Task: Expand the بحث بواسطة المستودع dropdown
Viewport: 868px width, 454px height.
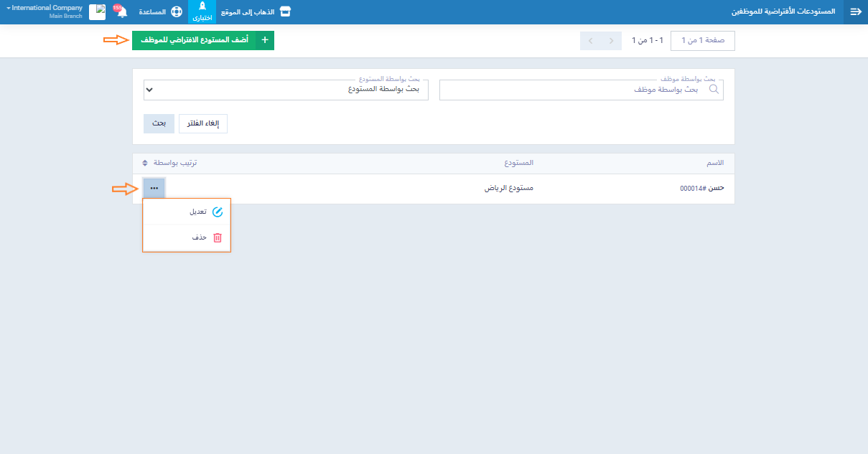Action: coord(286,90)
